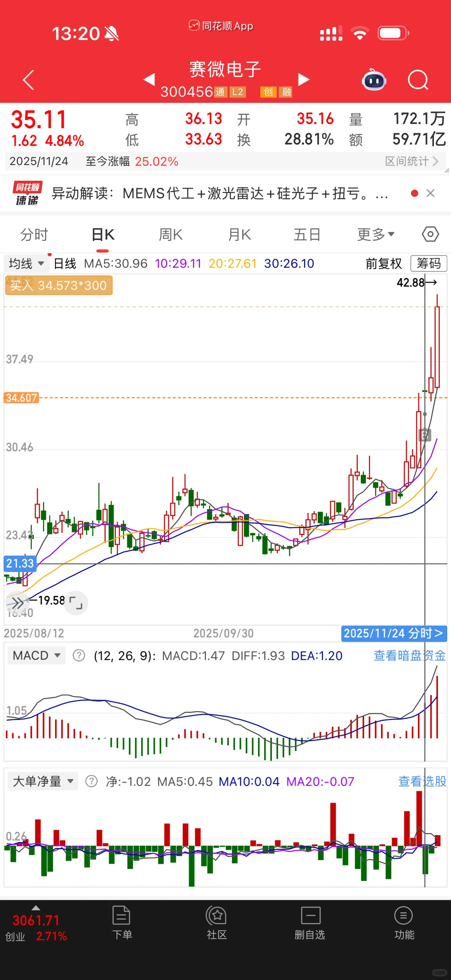Tap the 20:27.61 moving average value
This screenshot has width=451, height=980.
click(x=233, y=263)
